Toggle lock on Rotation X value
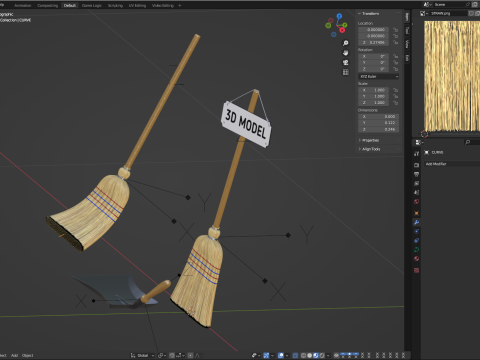The height and width of the screenshot is (360, 480). [396, 56]
